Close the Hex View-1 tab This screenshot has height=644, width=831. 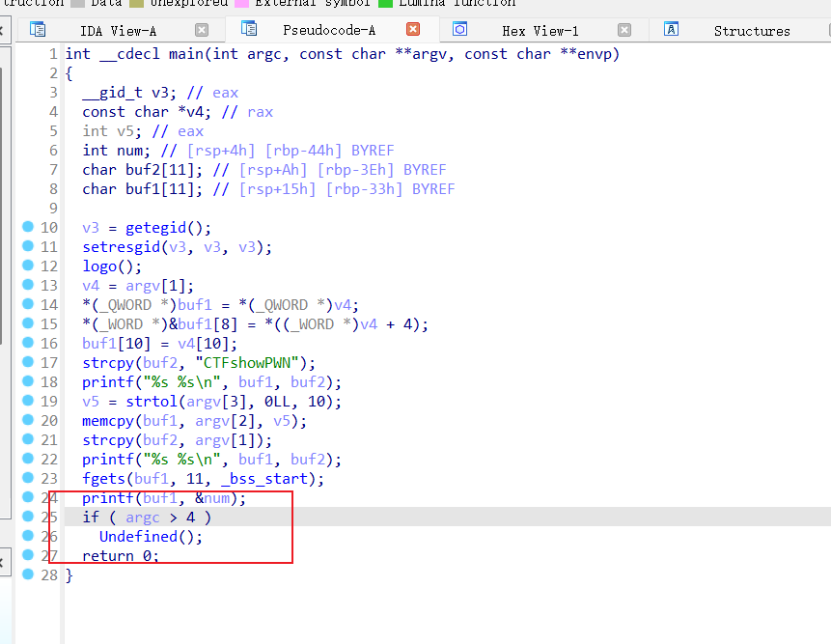click(x=624, y=30)
